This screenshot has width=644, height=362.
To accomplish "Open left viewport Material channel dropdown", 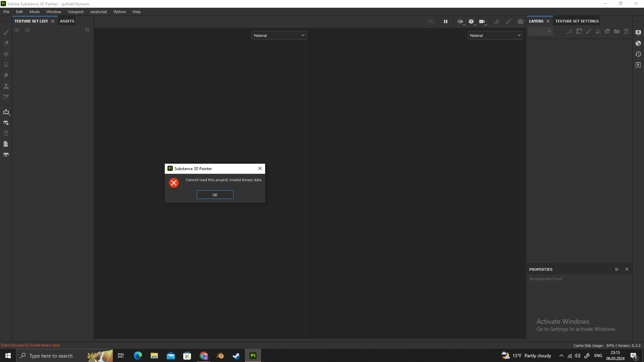I will pos(279,35).
